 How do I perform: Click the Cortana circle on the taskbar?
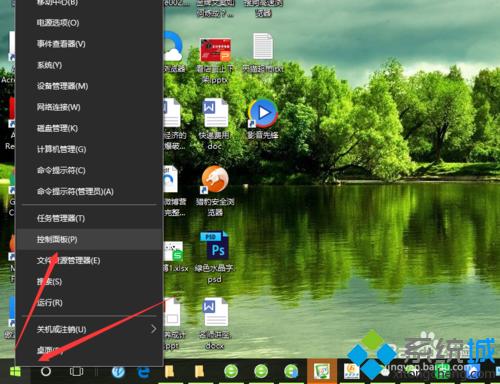[46, 371]
